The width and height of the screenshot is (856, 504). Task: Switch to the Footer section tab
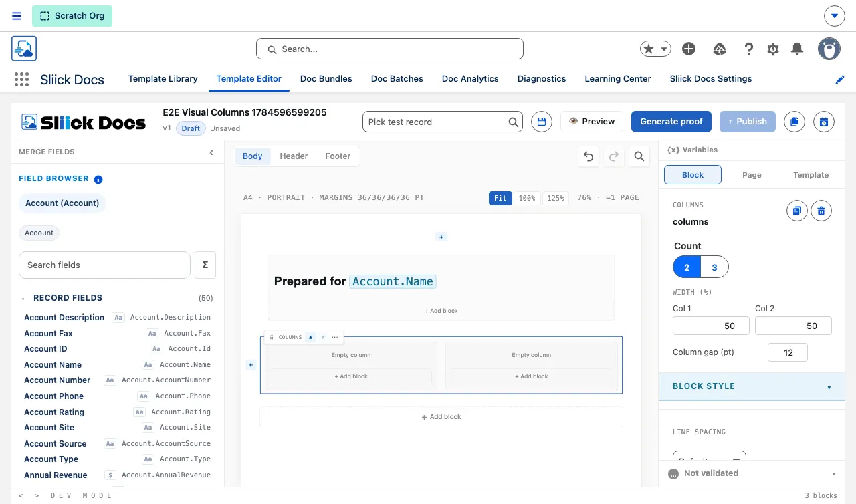point(338,156)
